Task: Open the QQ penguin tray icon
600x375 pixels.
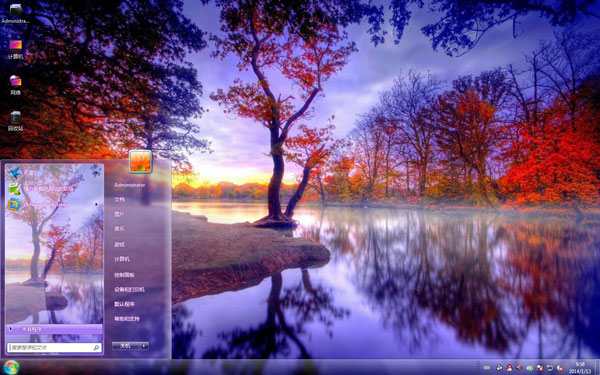Action: click(x=509, y=367)
